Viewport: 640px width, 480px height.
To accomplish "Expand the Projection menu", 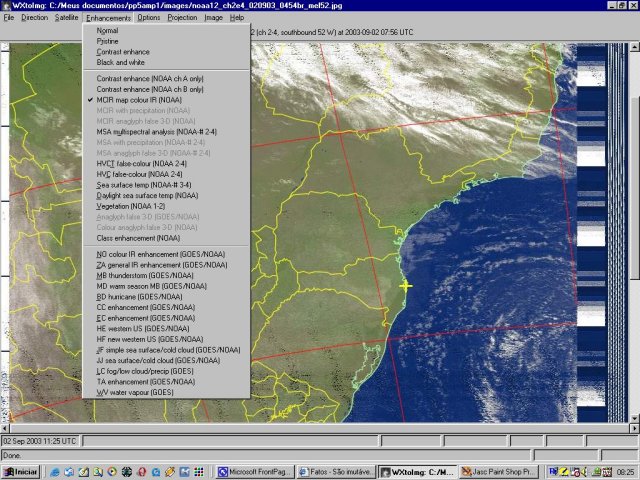I will pos(182,18).
